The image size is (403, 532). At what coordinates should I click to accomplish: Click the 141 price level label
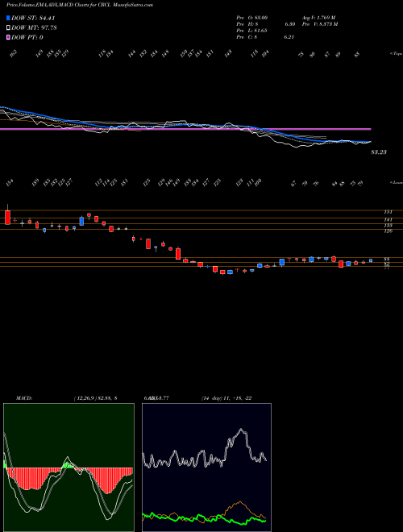point(388,220)
